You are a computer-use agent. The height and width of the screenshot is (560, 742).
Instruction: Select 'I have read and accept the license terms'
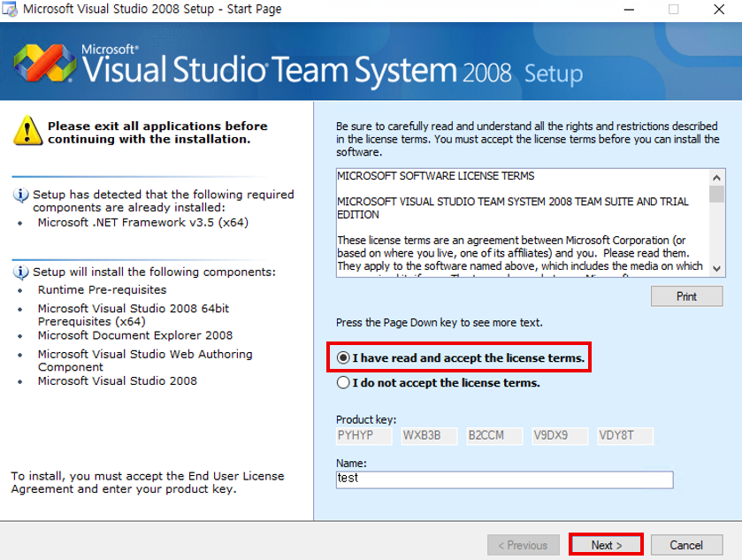(343, 358)
